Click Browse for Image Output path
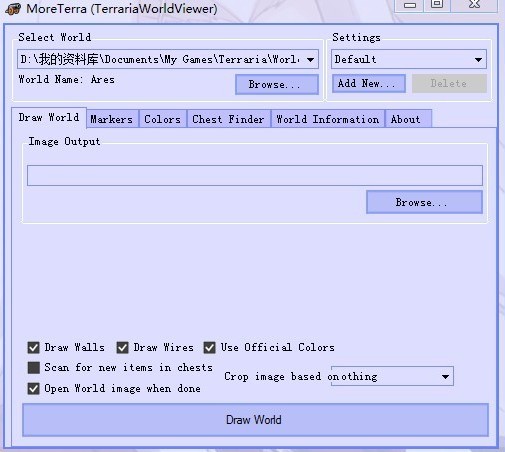The height and width of the screenshot is (452, 505). coord(424,202)
